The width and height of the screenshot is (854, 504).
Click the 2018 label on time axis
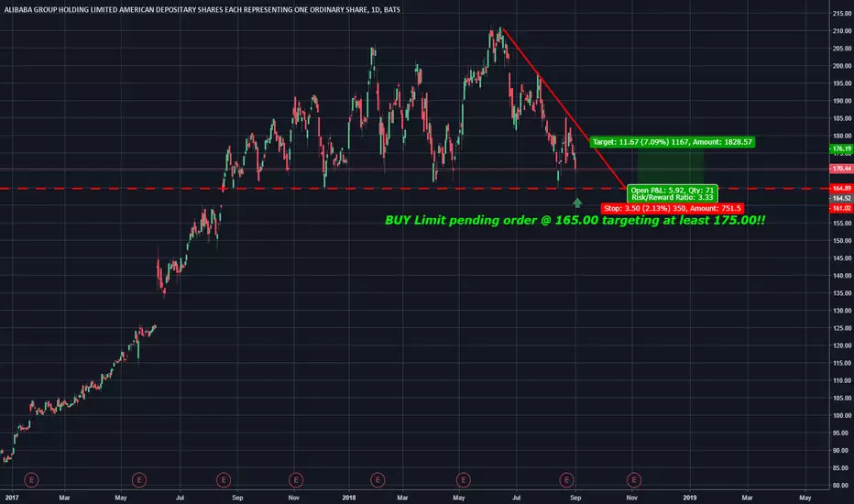(348, 498)
